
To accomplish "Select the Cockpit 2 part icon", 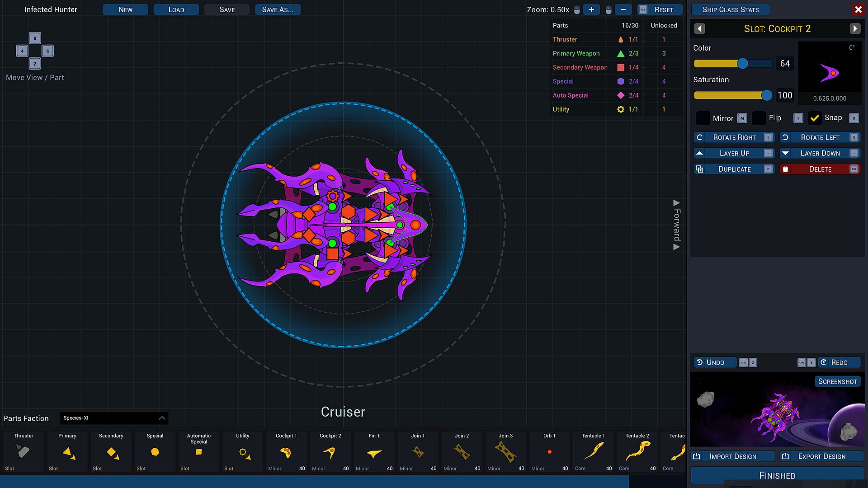I will [330, 451].
